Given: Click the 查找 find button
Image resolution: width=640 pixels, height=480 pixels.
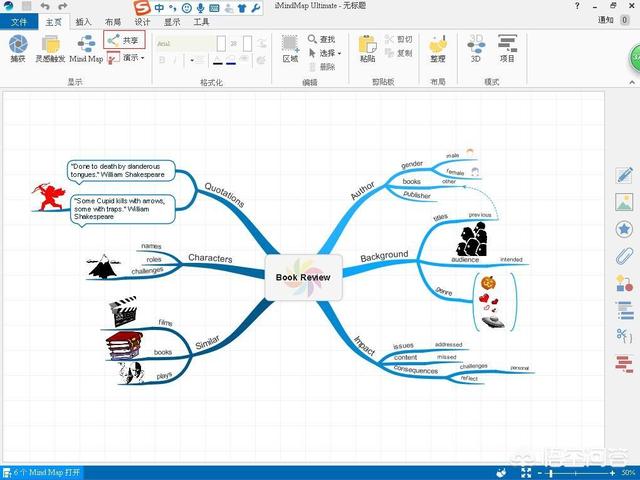Looking at the screenshot, I should click(322, 39).
